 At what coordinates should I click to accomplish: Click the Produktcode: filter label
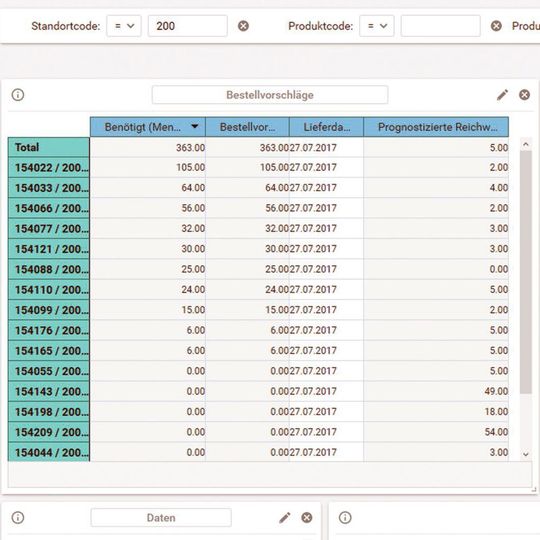321,26
